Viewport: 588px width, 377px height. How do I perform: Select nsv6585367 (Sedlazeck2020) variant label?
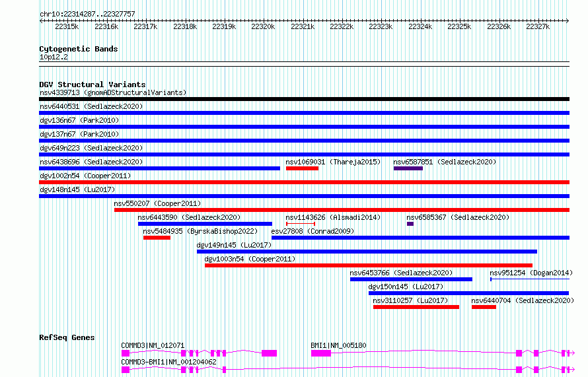click(x=458, y=217)
